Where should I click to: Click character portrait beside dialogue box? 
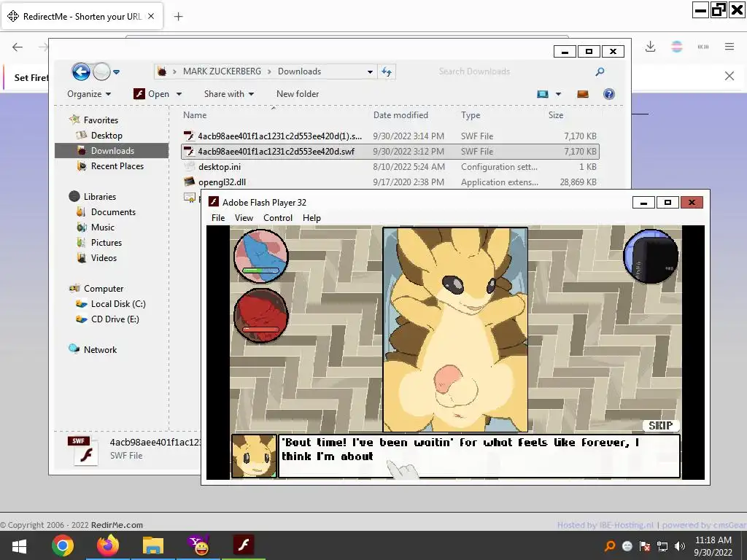coord(254,456)
